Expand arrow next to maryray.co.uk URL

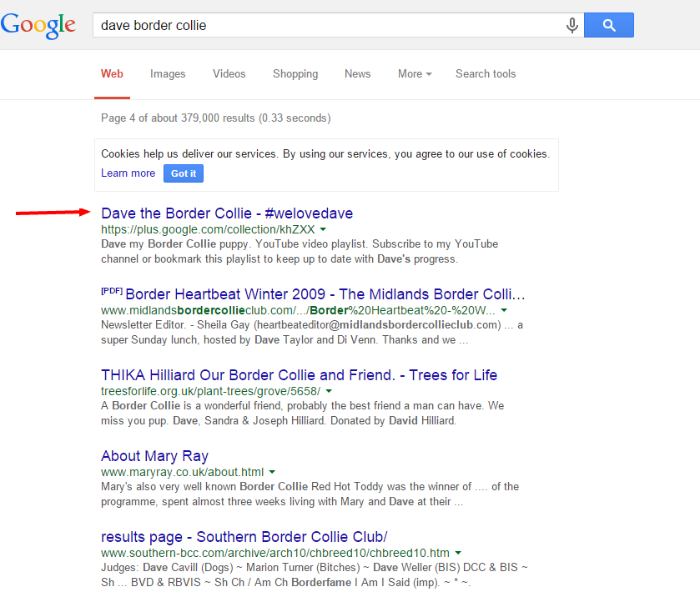pos(272,472)
